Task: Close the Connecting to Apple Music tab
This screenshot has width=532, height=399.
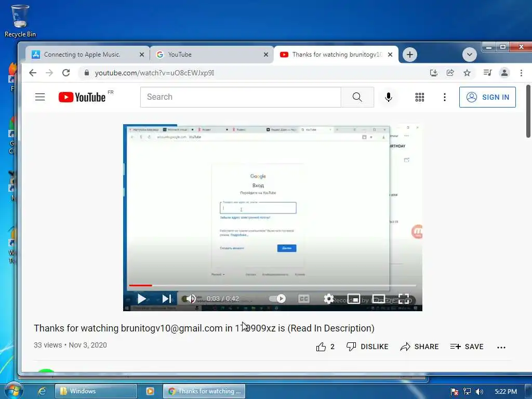Action: tap(142, 55)
